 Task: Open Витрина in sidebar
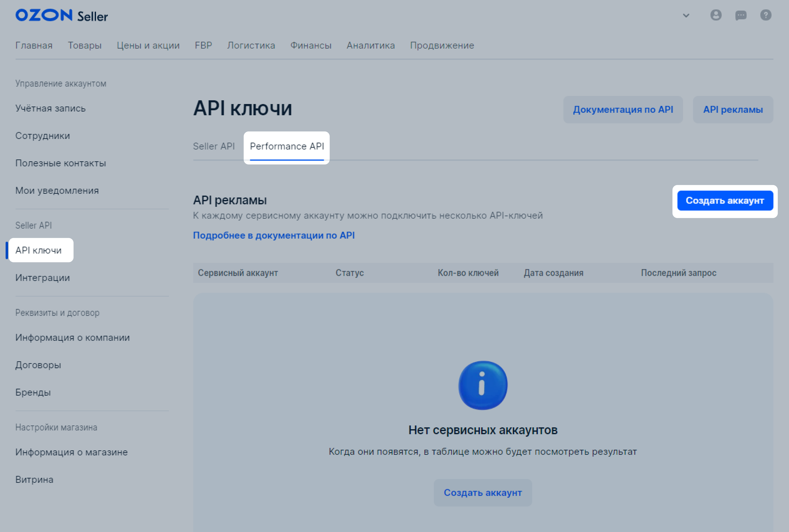pos(34,480)
